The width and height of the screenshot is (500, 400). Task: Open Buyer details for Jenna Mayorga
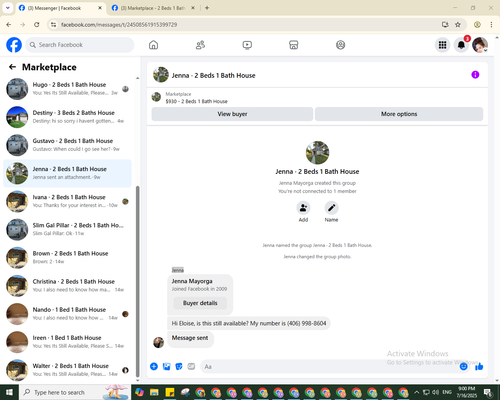[x=200, y=303]
